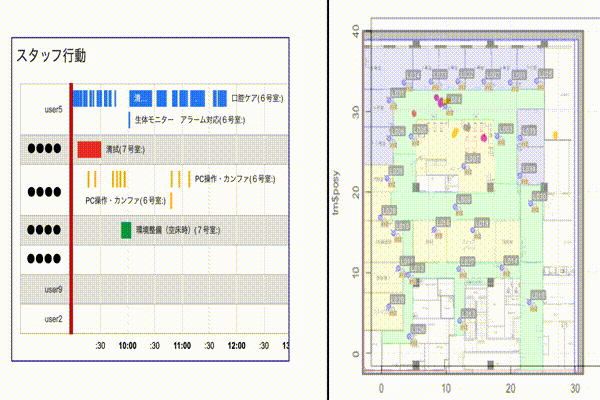
Task: Click the 清拭(7号室) text label
Action: [x=125, y=149]
